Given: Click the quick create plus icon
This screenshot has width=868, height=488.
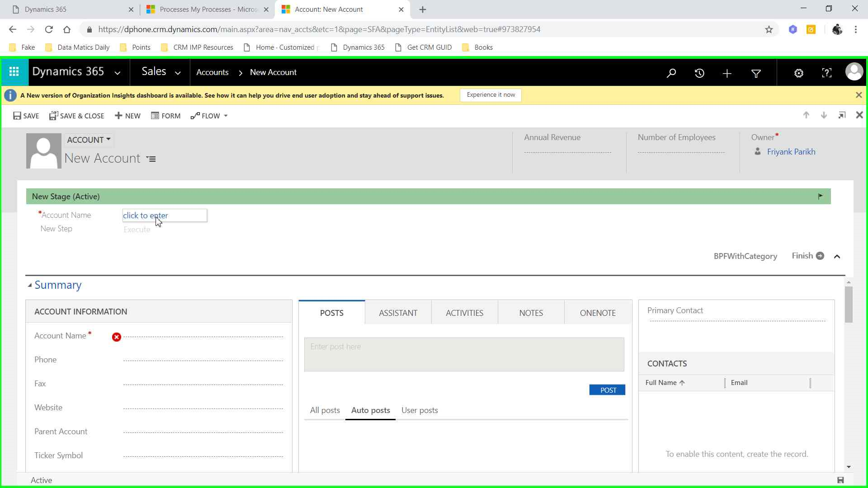Looking at the screenshot, I should coord(727,73).
